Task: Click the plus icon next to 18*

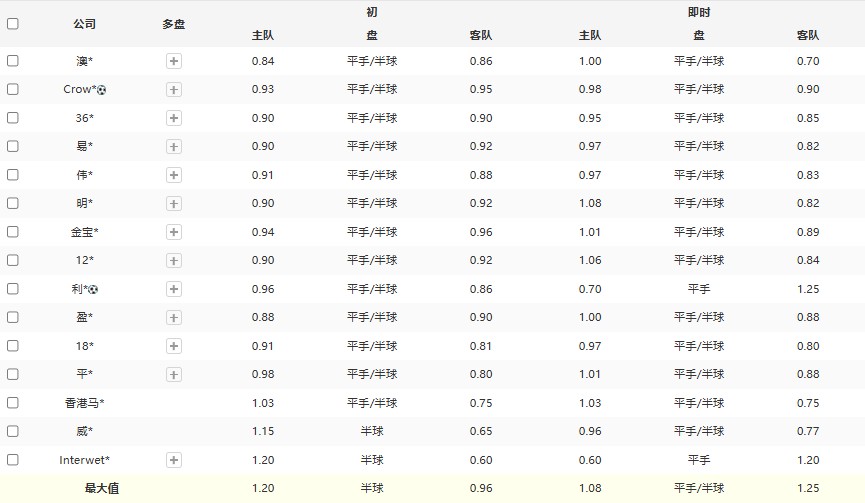Action: click(x=174, y=346)
